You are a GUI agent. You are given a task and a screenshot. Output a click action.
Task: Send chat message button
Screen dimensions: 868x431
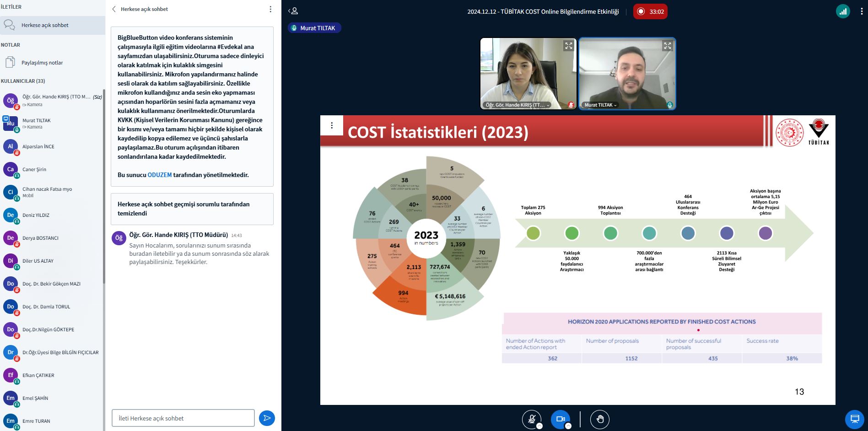[x=267, y=418]
